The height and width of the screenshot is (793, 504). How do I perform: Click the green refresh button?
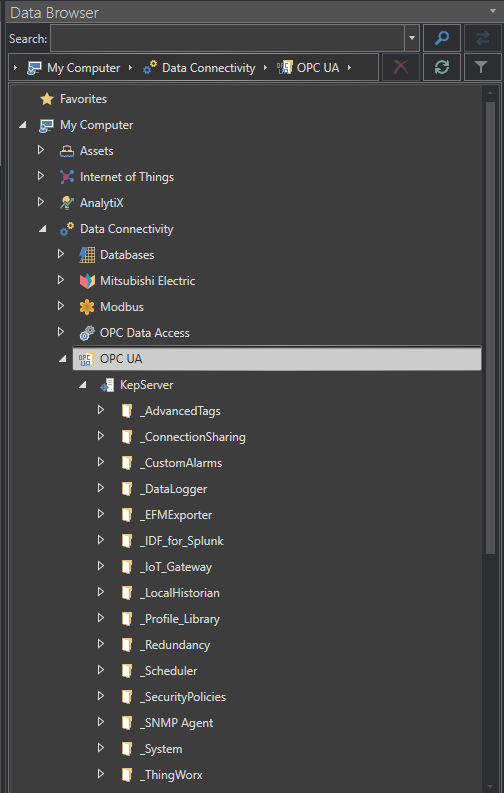(442, 67)
